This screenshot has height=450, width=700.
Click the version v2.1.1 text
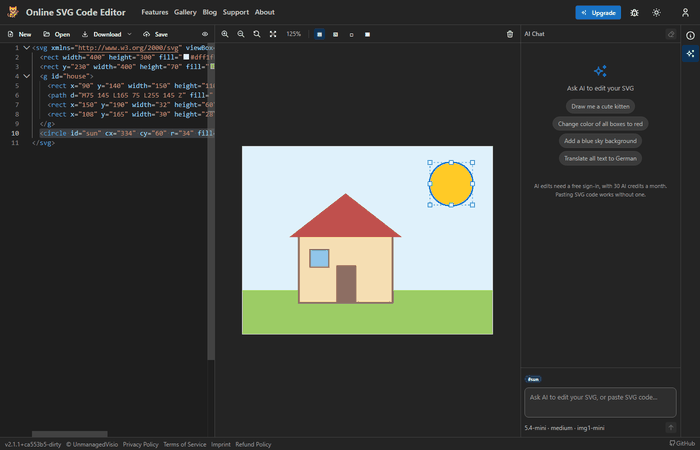(x=32, y=444)
